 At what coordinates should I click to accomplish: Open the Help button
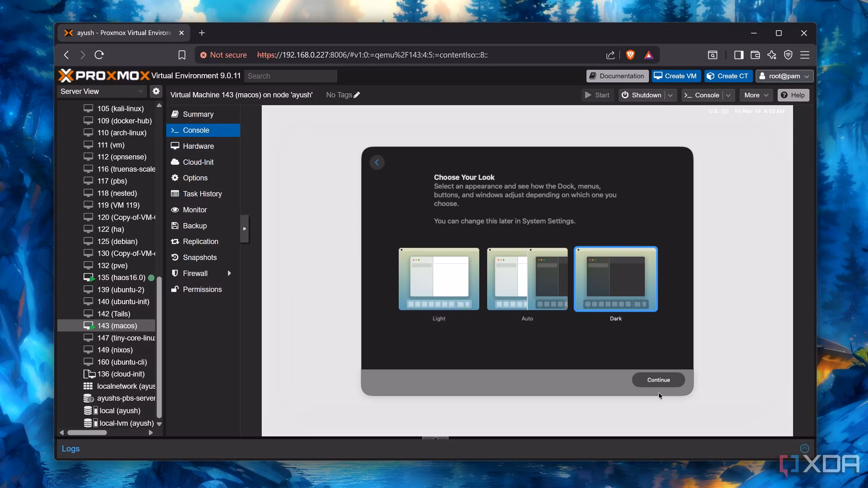tap(793, 95)
